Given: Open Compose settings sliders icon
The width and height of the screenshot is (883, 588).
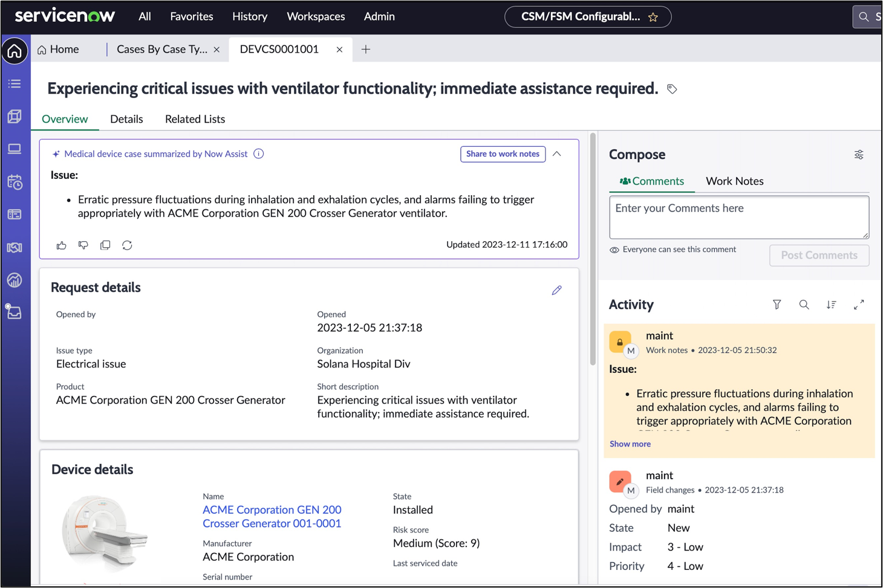Looking at the screenshot, I should click(x=859, y=155).
